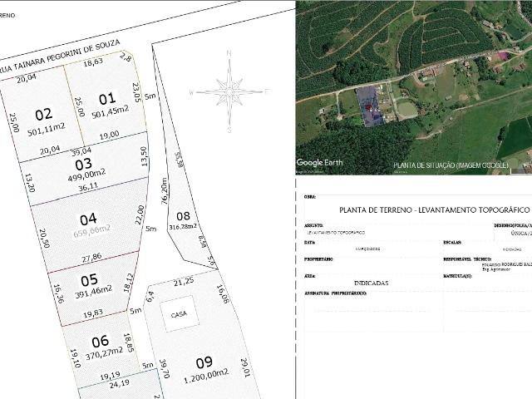This screenshot has height=399, width=532.
Task: Click the dimension '24,19'
Action: 119,384
